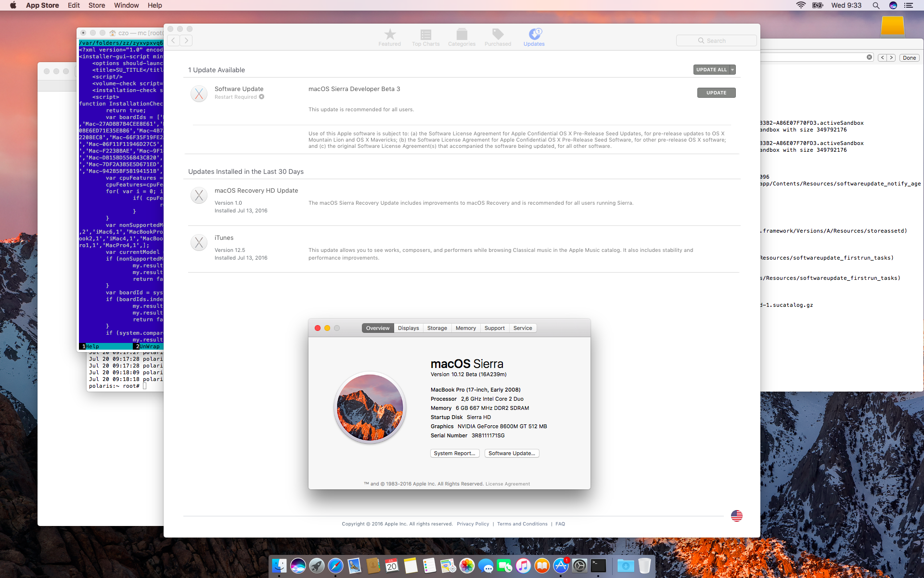924x578 pixels.
Task: Open Notification Center in menu bar
Action: click(x=909, y=5)
